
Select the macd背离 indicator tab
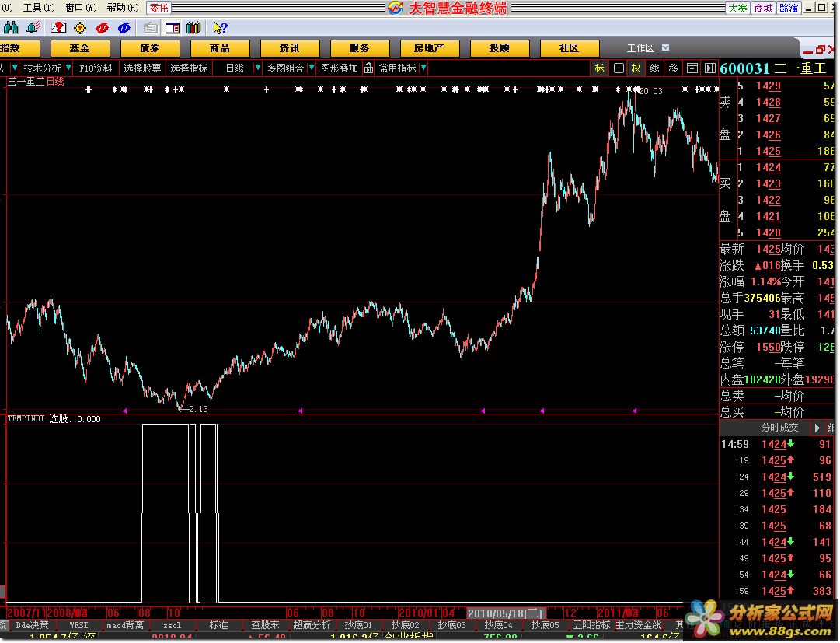point(125,625)
